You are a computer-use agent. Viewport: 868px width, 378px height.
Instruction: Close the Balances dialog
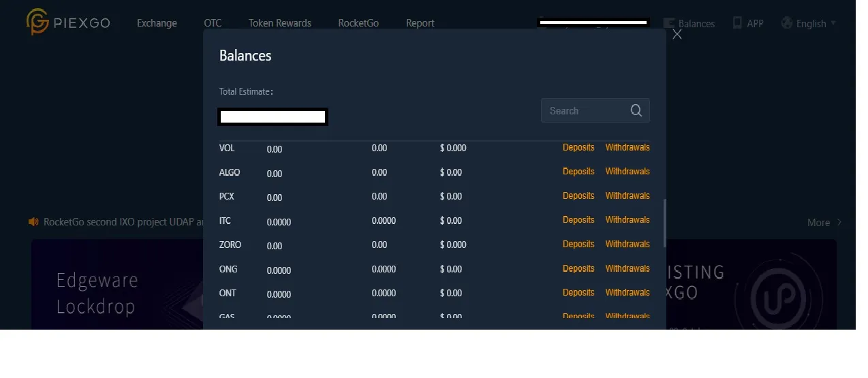tap(677, 34)
